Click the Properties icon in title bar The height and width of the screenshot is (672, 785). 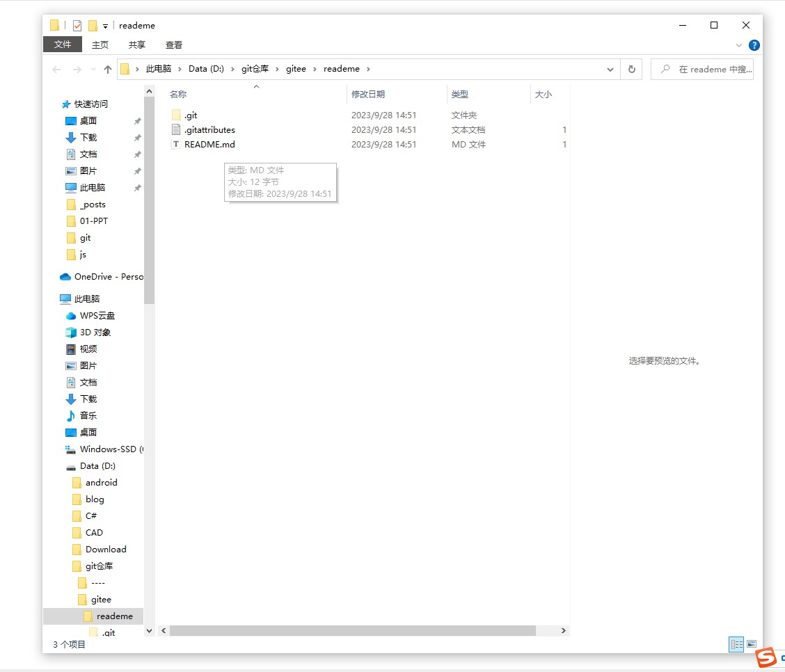pyautogui.click(x=77, y=26)
